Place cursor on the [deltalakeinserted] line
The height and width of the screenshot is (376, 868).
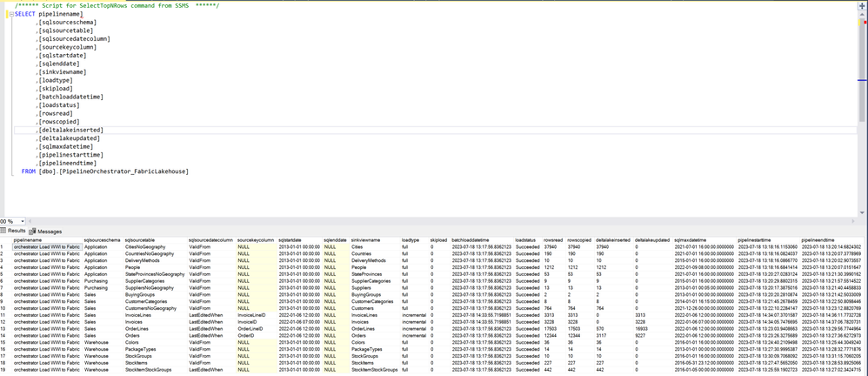[70, 131]
